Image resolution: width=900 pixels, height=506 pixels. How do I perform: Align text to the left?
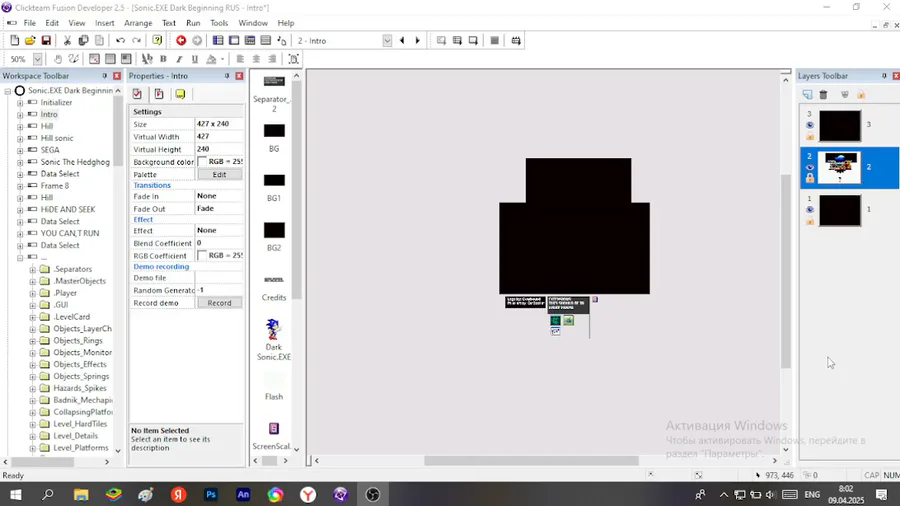click(x=240, y=59)
